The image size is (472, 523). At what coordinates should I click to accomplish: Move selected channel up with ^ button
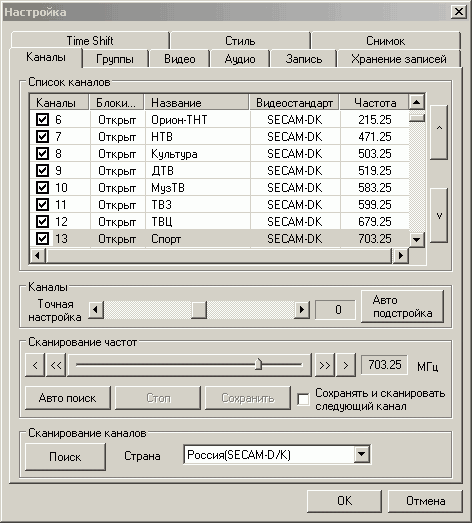coord(439,132)
